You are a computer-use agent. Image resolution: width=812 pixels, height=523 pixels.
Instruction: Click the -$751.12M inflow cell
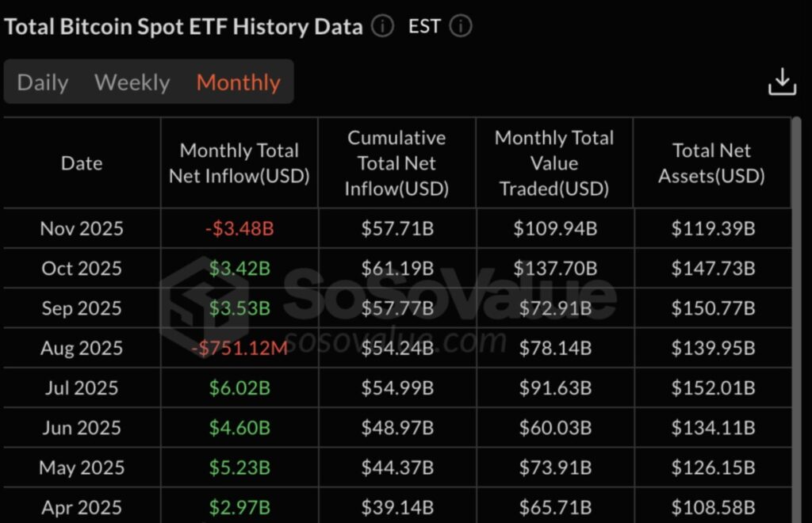point(239,348)
